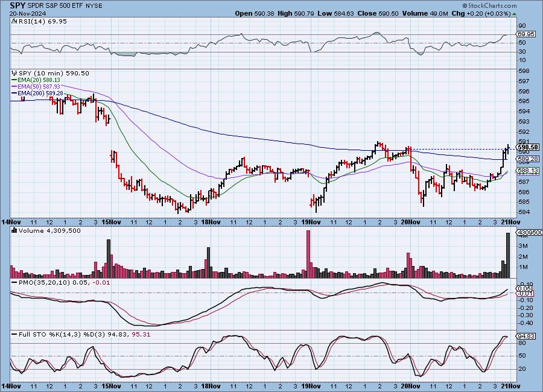Click the 94.83 stochastic value tag on the axis

pyautogui.click(x=526, y=337)
